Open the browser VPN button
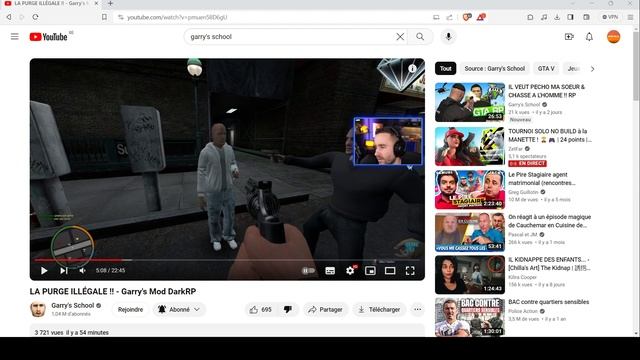The image size is (640, 360). click(x=610, y=17)
